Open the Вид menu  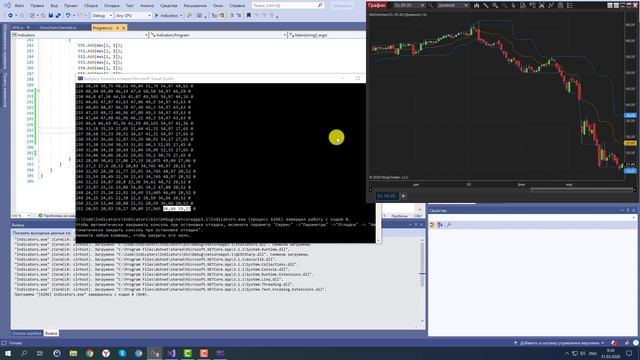coord(54,6)
